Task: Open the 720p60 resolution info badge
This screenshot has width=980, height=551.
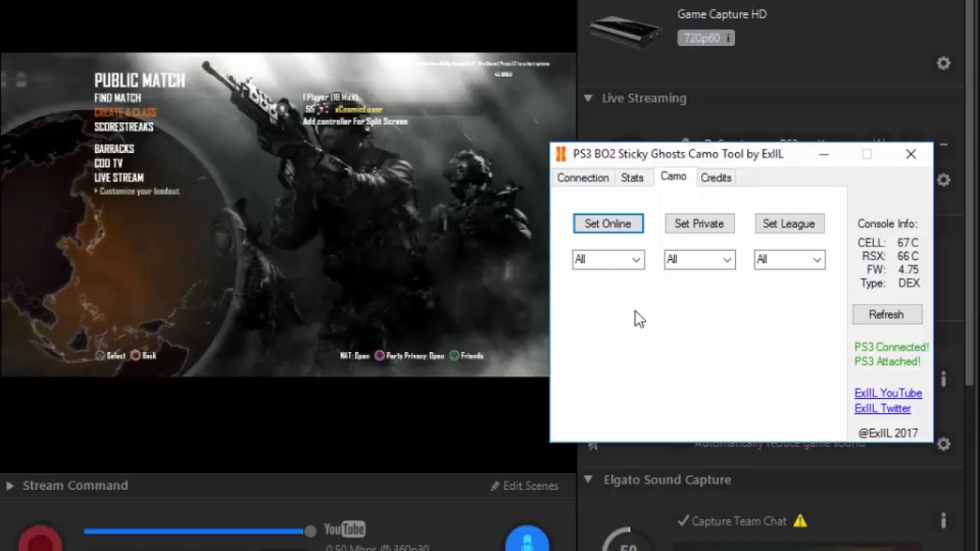Action: point(706,37)
